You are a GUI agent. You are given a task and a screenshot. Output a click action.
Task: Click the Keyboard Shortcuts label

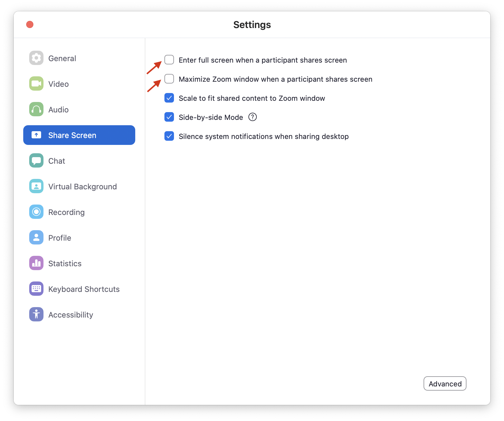(x=84, y=289)
